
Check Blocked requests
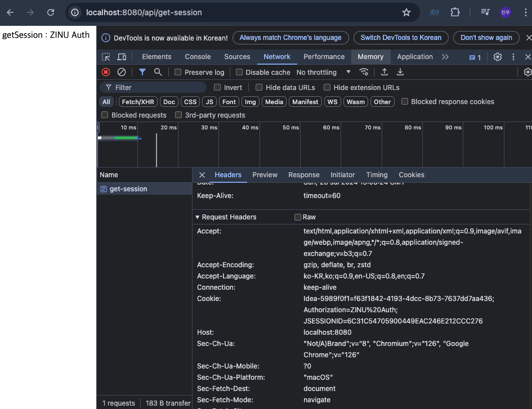[x=105, y=115]
